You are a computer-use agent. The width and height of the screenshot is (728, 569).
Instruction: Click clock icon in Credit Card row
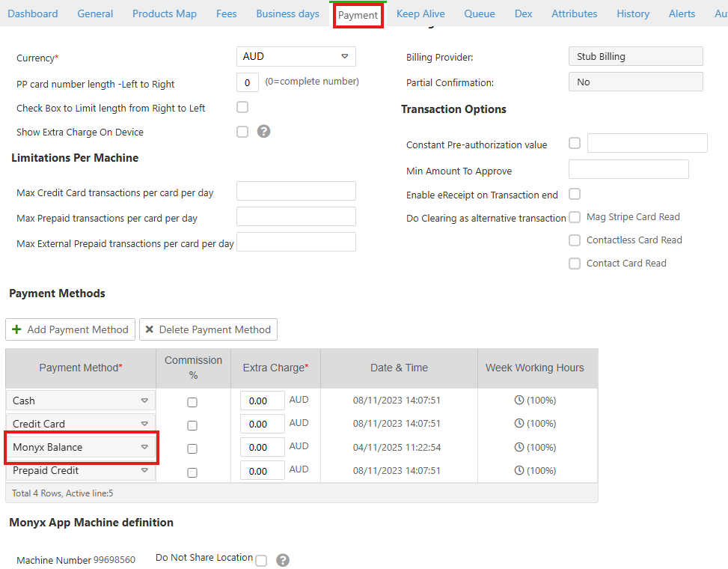(519, 423)
